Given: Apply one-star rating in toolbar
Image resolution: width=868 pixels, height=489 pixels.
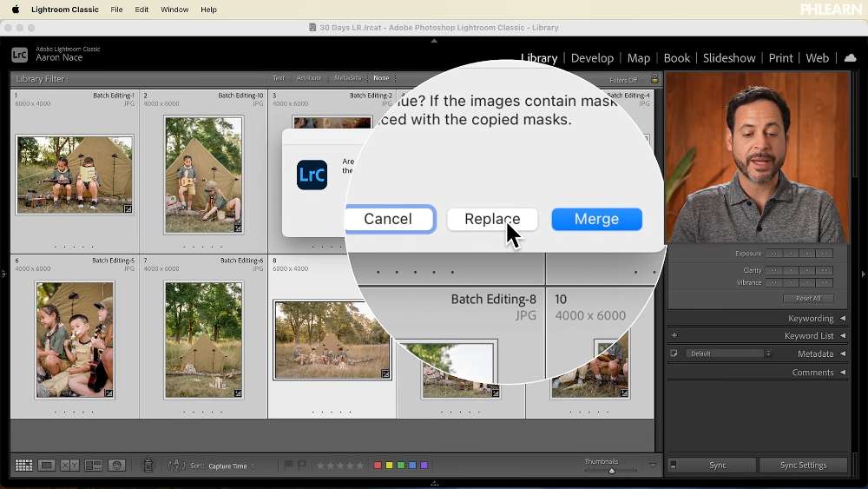Looking at the screenshot, I should pyautogui.click(x=320, y=466).
